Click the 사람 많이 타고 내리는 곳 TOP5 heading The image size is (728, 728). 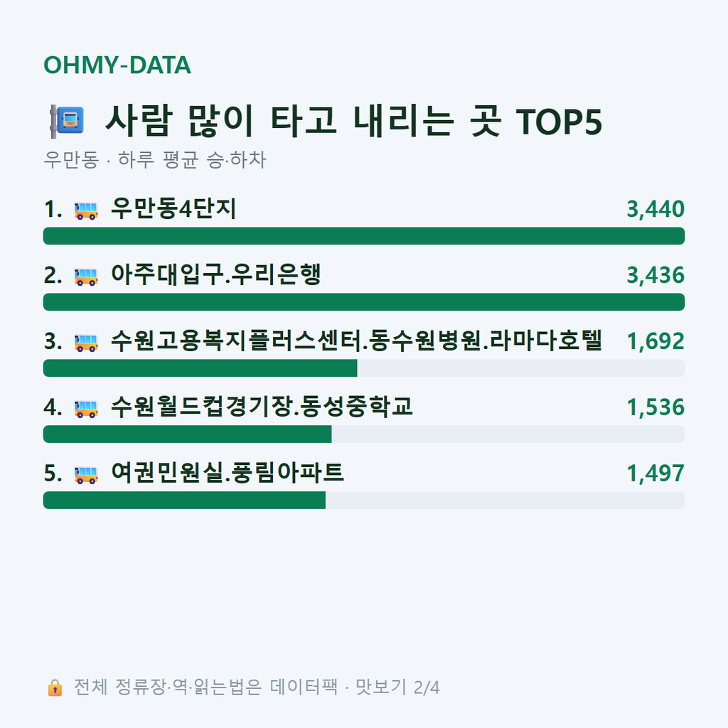pos(354,121)
